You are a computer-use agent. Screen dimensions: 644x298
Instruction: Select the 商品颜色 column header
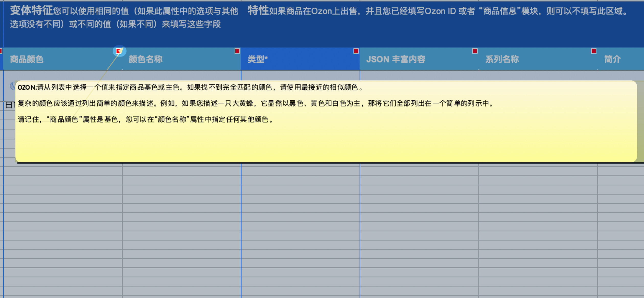point(63,59)
